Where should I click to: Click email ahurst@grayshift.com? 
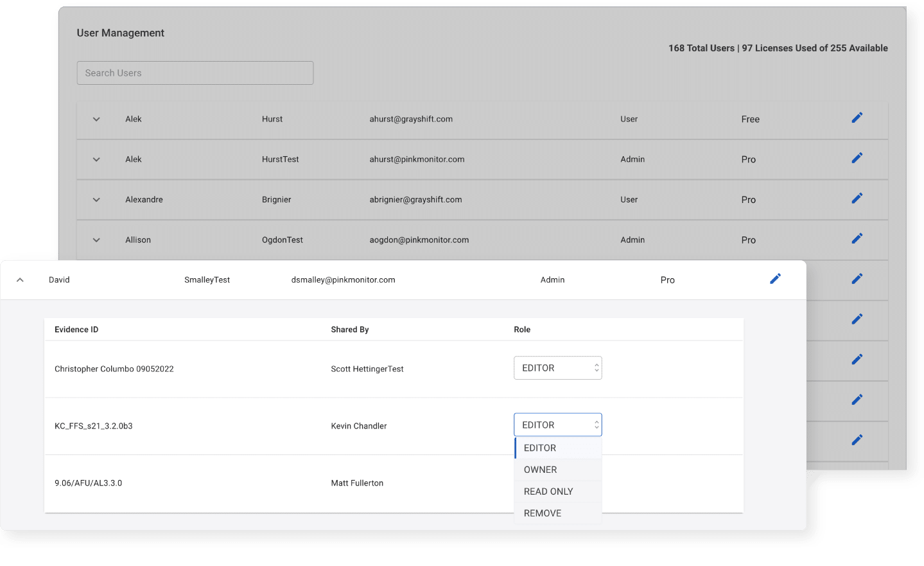coord(411,119)
